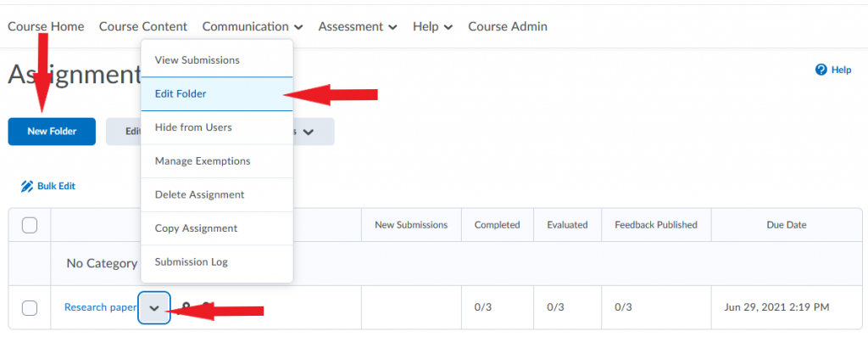Open Submission Log from menu
The height and width of the screenshot is (337, 868).
(x=217, y=262)
